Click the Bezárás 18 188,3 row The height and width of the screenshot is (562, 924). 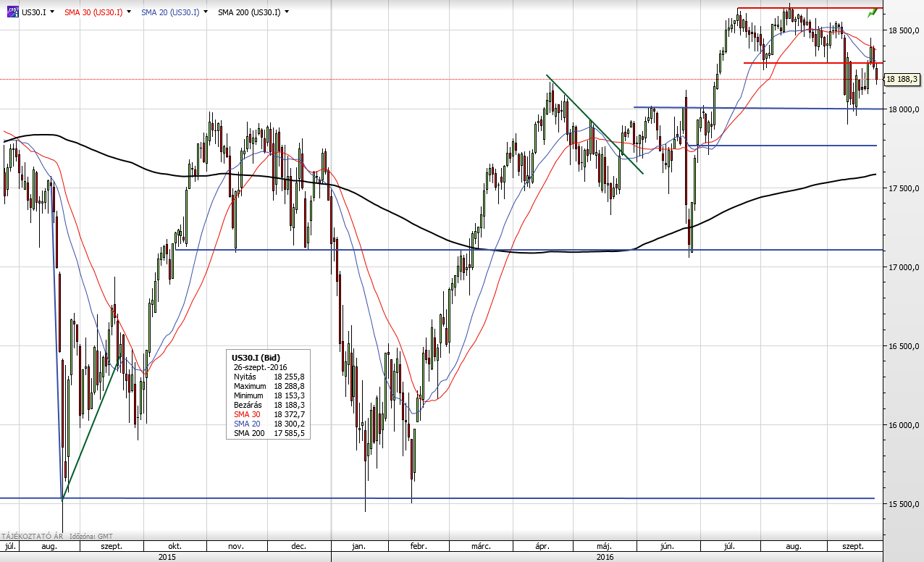pyautogui.click(x=269, y=405)
